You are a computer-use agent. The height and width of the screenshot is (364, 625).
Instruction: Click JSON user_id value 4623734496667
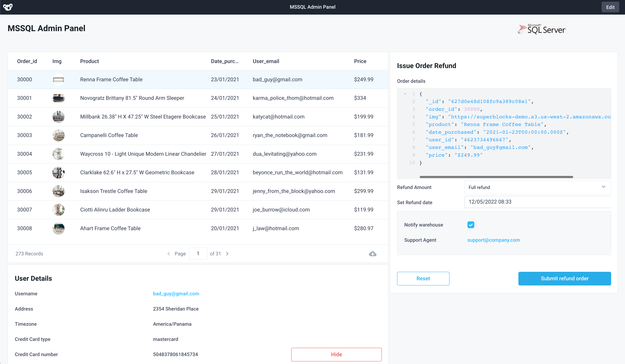(x=485, y=140)
